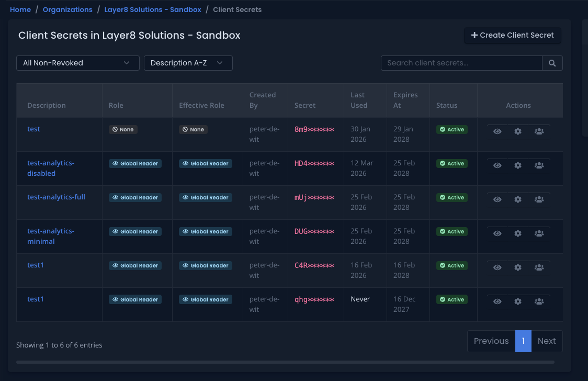Go to Home in the breadcrumb
The width and height of the screenshot is (588, 381).
pyautogui.click(x=20, y=10)
